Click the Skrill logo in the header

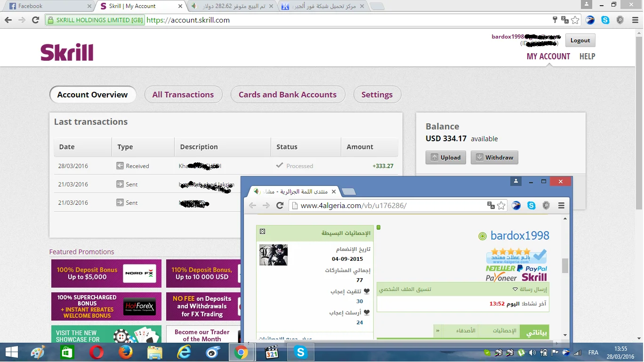click(x=67, y=52)
